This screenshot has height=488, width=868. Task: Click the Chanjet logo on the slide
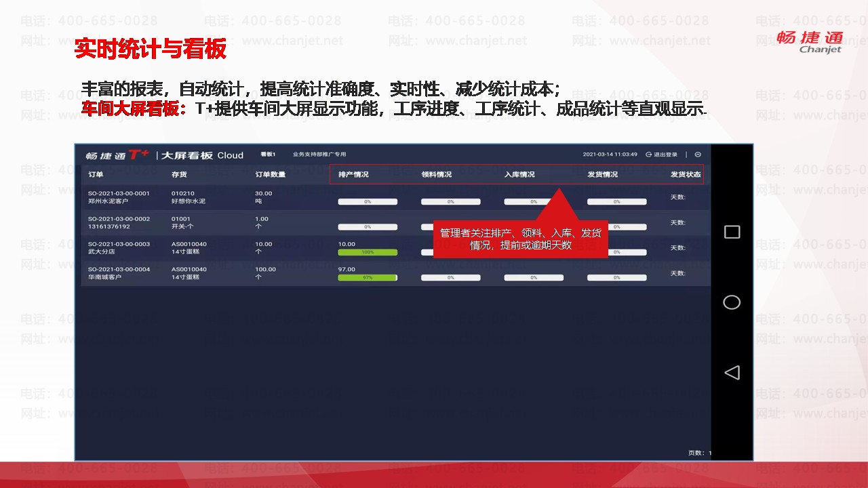[810, 41]
